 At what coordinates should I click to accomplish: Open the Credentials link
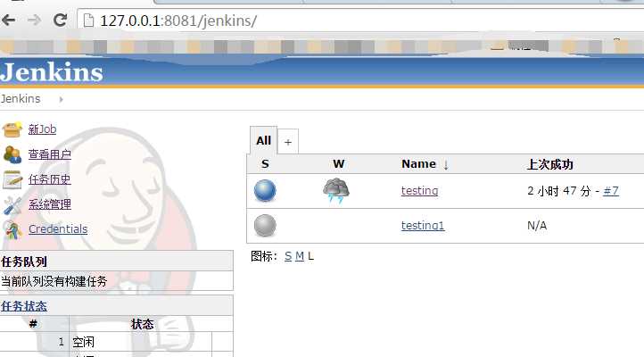pos(58,228)
